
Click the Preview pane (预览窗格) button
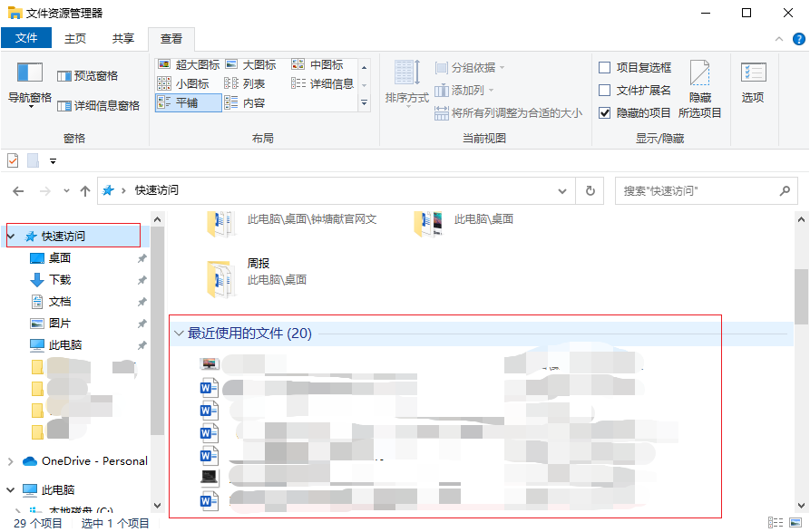pos(88,76)
